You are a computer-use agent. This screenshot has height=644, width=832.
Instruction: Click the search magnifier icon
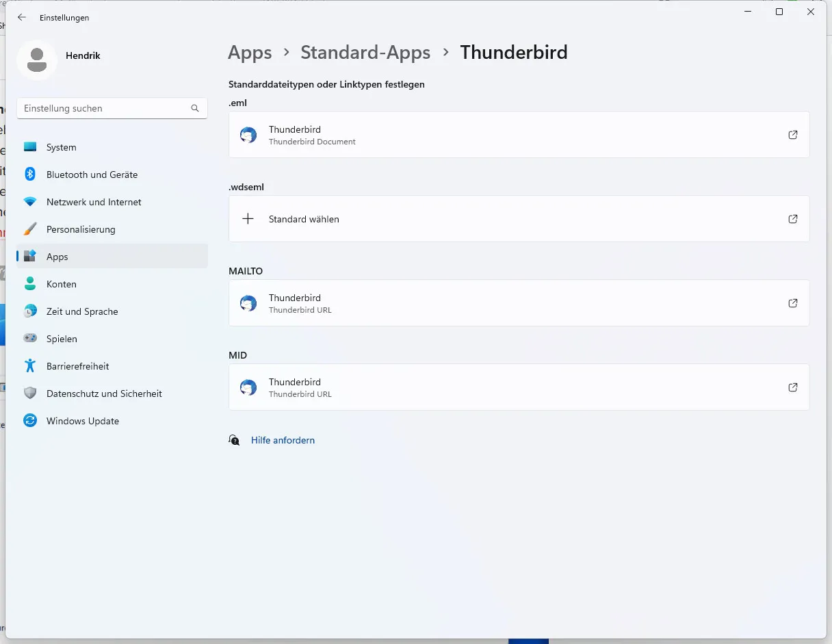click(x=195, y=108)
